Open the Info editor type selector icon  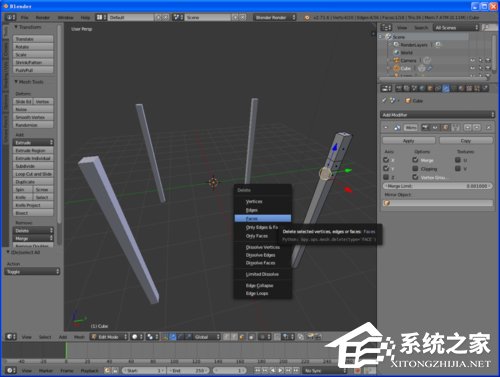click(10, 17)
